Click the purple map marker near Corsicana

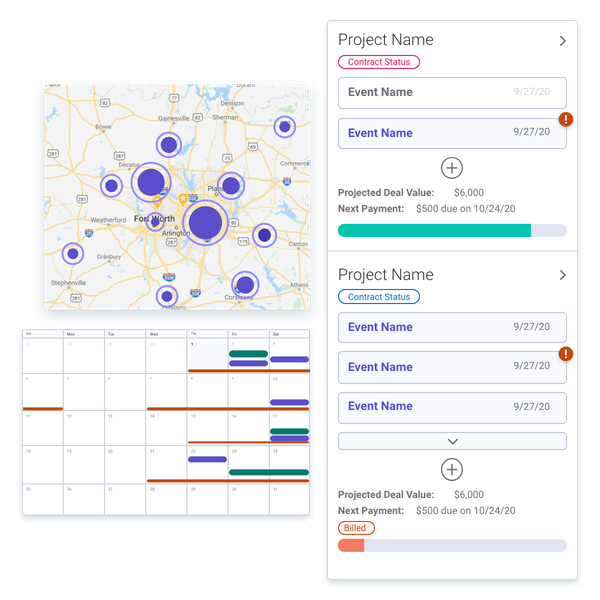243,285
